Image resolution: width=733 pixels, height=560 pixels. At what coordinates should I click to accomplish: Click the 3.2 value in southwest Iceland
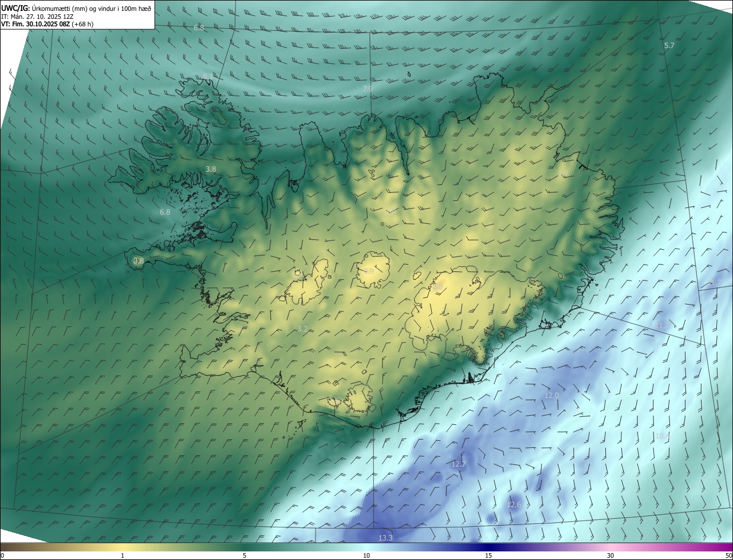click(303, 329)
